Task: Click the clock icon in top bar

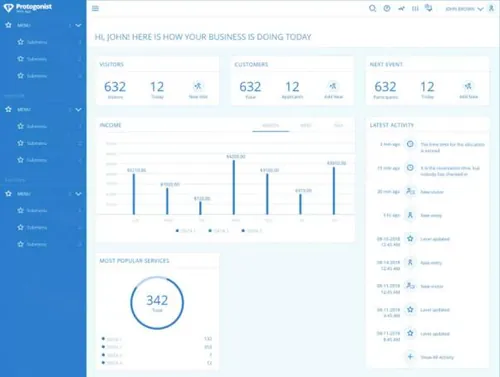Action: [387, 8]
